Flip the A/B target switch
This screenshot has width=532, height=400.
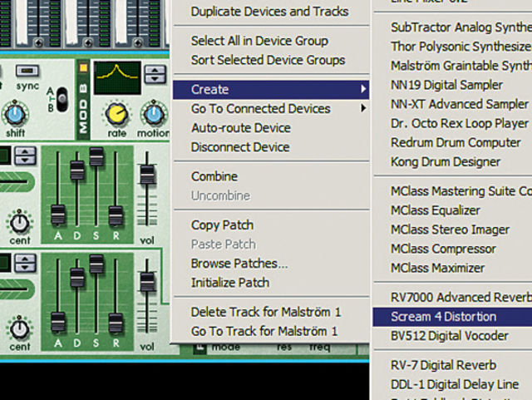(x=62, y=100)
